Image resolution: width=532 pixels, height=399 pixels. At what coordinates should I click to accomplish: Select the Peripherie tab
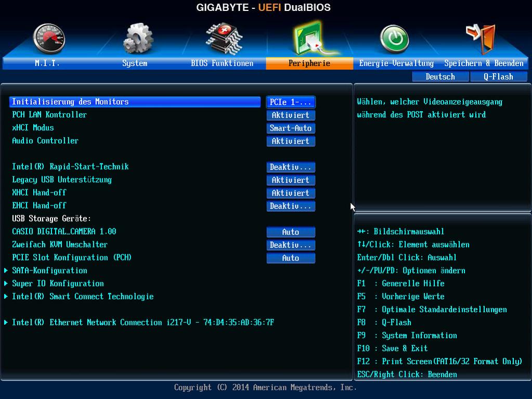[309, 63]
